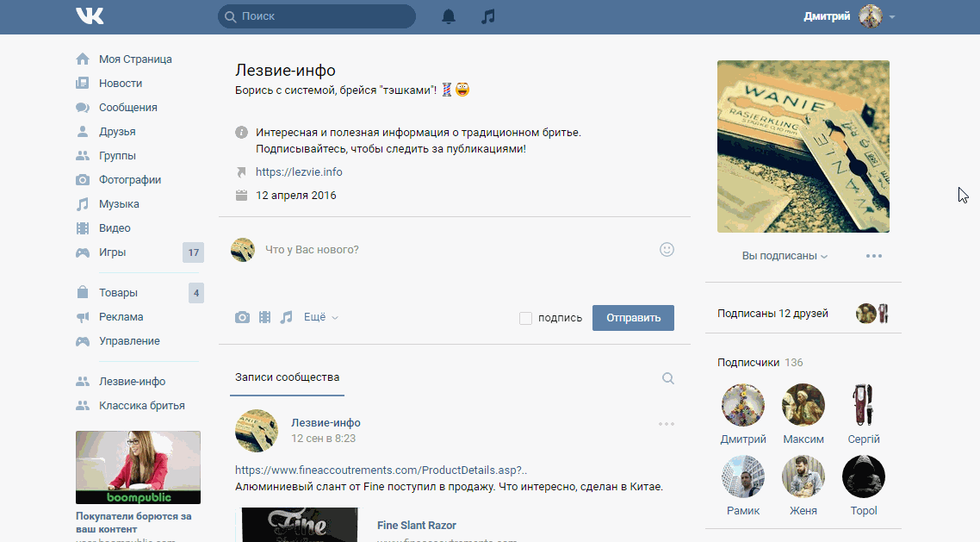Open the music note icon in header
980x542 pixels.
[488, 16]
